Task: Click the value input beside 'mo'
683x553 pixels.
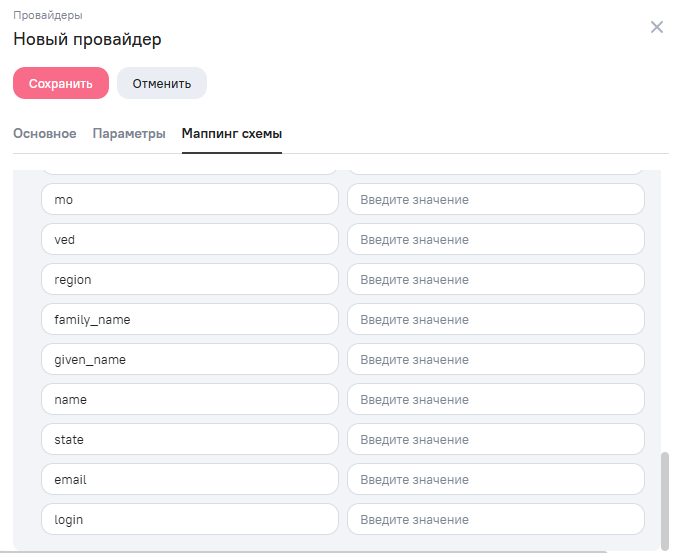Action: [x=495, y=200]
